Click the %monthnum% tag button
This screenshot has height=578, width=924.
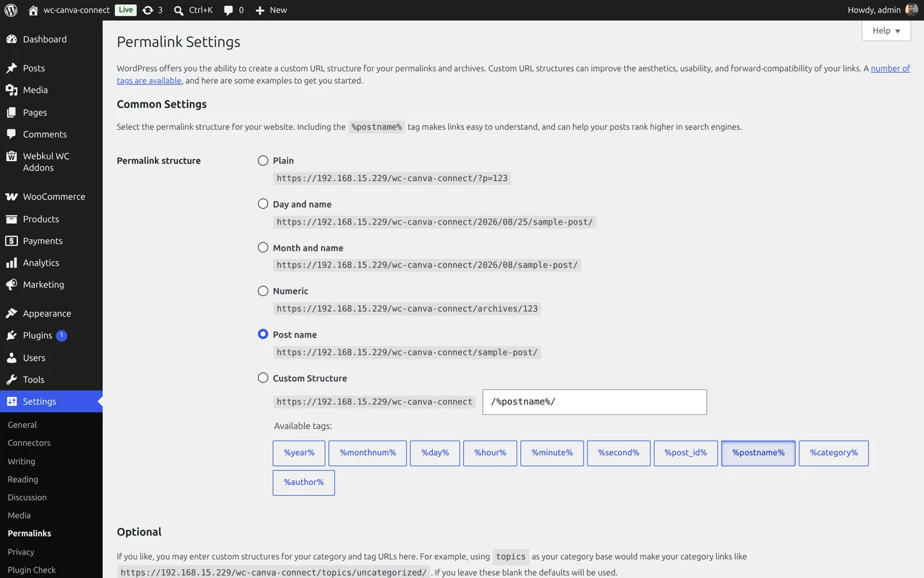[x=368, y=453]
